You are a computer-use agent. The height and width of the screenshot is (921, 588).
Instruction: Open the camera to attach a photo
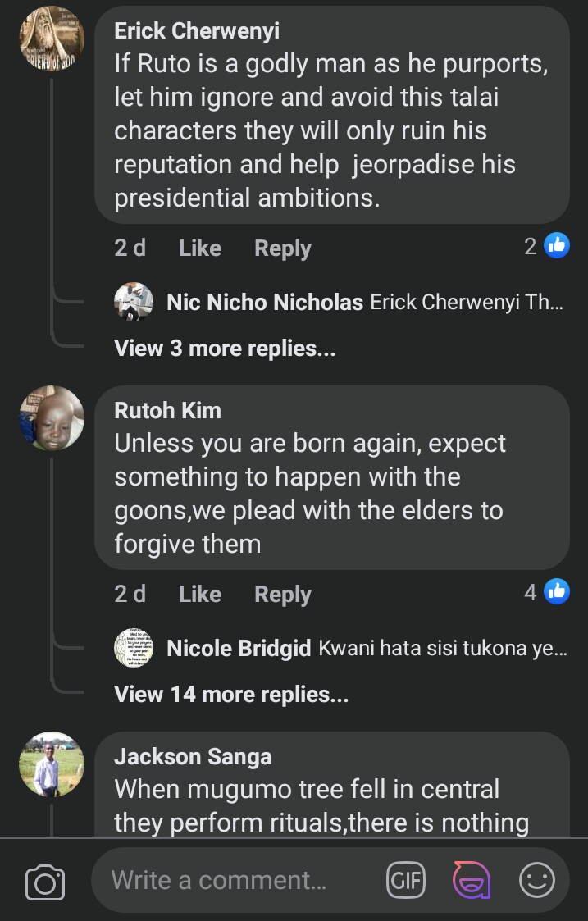[x=44, y=882]
